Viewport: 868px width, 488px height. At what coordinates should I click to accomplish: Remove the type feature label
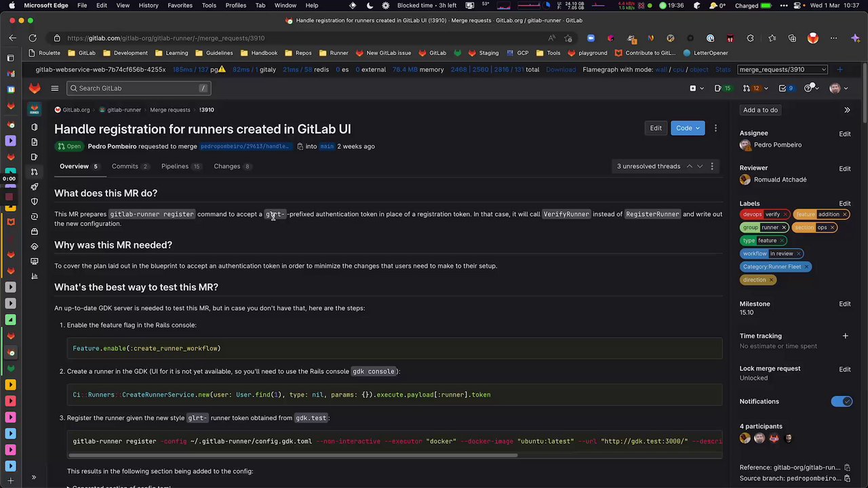pos(782,241)
